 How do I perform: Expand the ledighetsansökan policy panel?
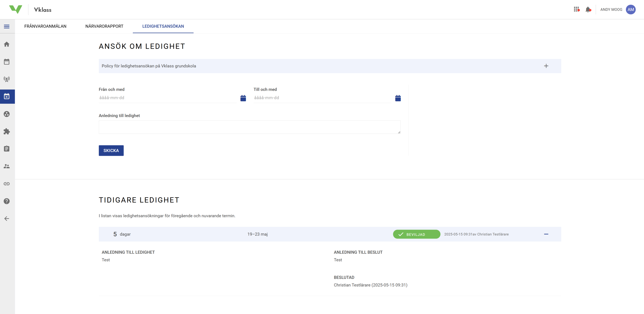pos(546,66)
